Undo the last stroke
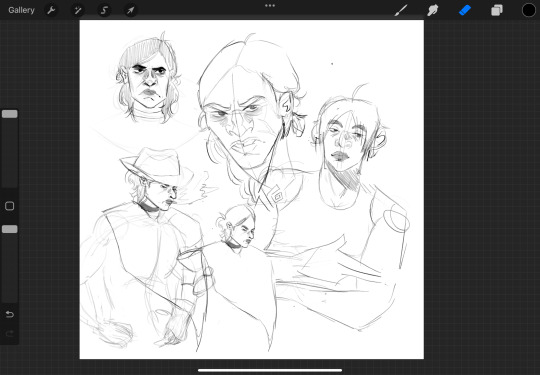Viewport: 540px width, 375px height. click(x=10, y=314)
